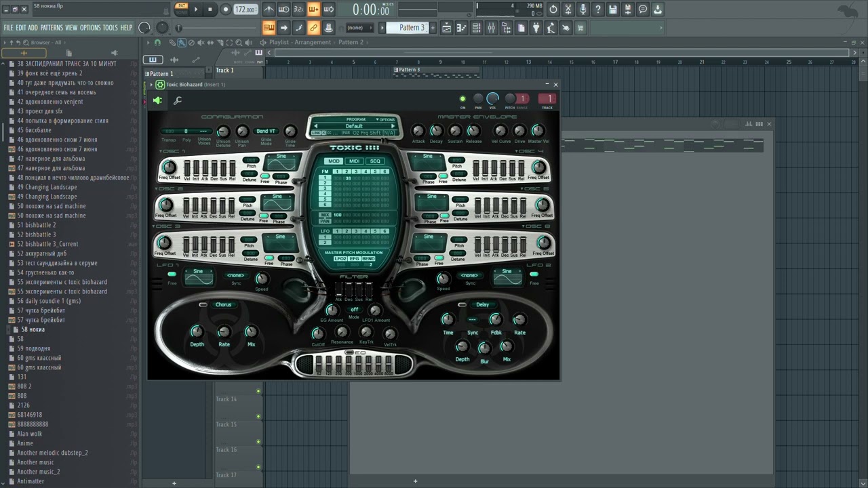Open the plugin wrench settings in Toxic Biohazard

pyautogui.click(x=178, y=101)
